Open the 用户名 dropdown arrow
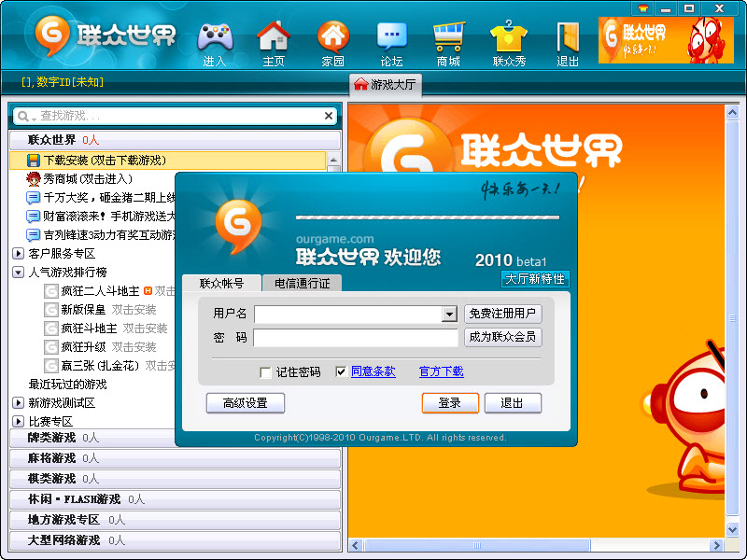Image resolution: width=747 pixels, height=560 pixels. click(x=449, y=314)
